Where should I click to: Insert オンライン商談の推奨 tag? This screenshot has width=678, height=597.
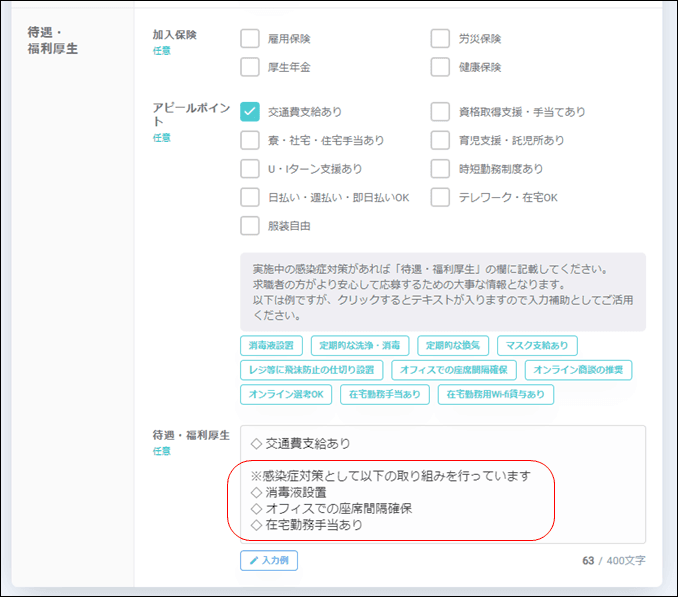[578, 370]
